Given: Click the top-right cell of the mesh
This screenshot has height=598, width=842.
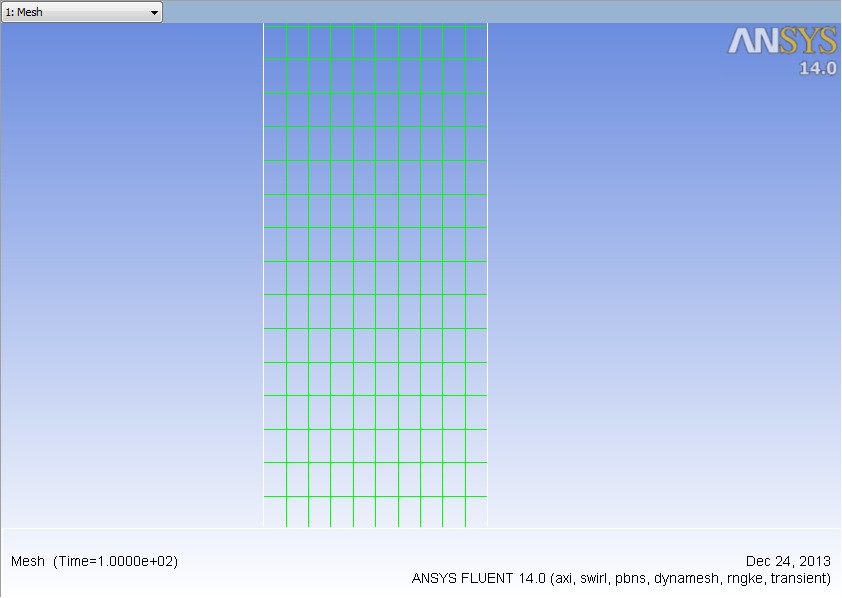Looking at the screenshot, I should tap(476, 42).
